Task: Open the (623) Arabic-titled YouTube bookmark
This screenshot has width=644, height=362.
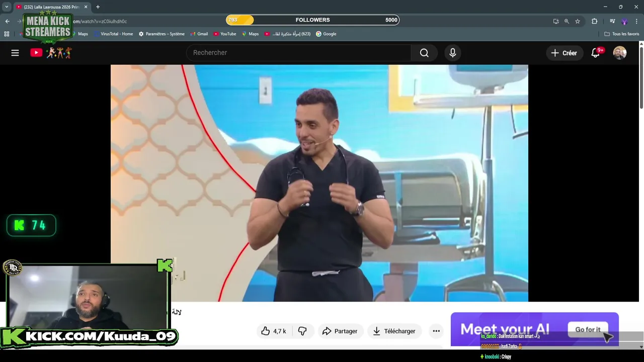Action: (287, 34)
